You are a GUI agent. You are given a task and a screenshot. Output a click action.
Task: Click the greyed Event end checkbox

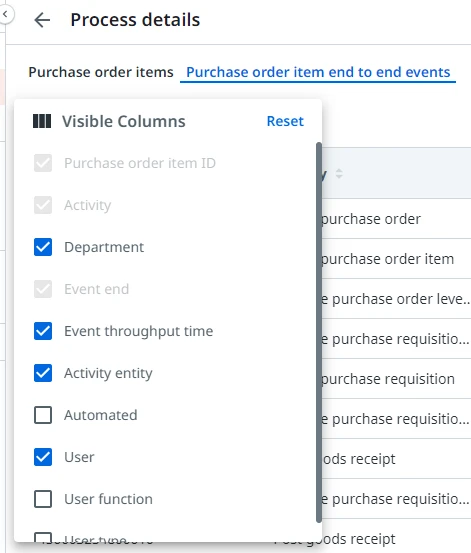(43, 289)
